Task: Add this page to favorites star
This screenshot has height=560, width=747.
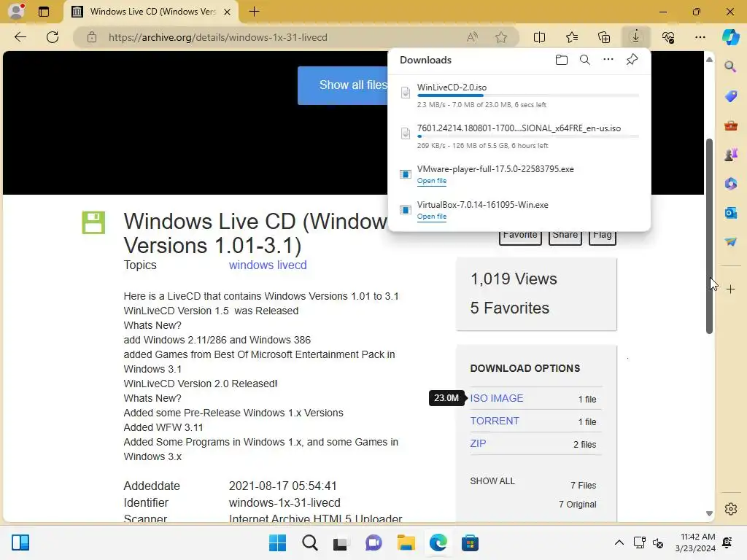Action: pos(500,37)
